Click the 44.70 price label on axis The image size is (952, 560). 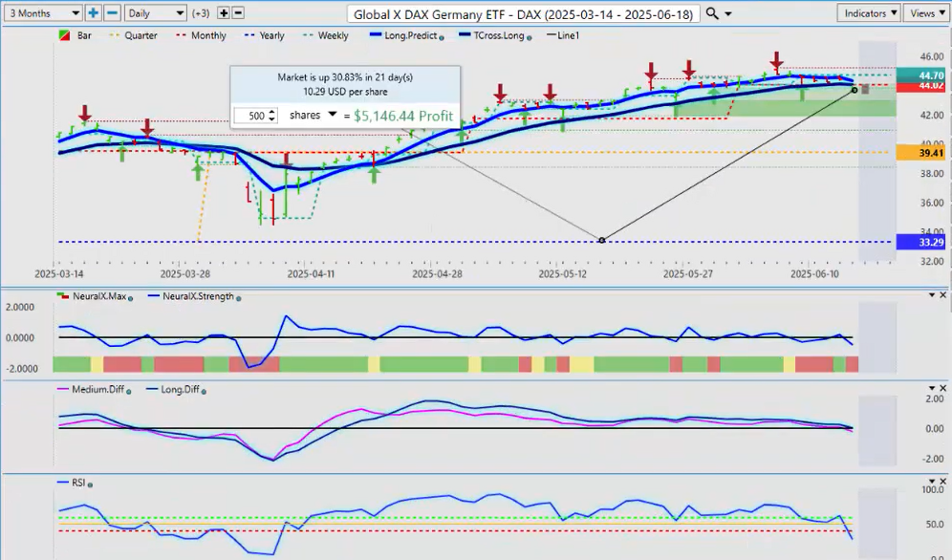(920, 75)
